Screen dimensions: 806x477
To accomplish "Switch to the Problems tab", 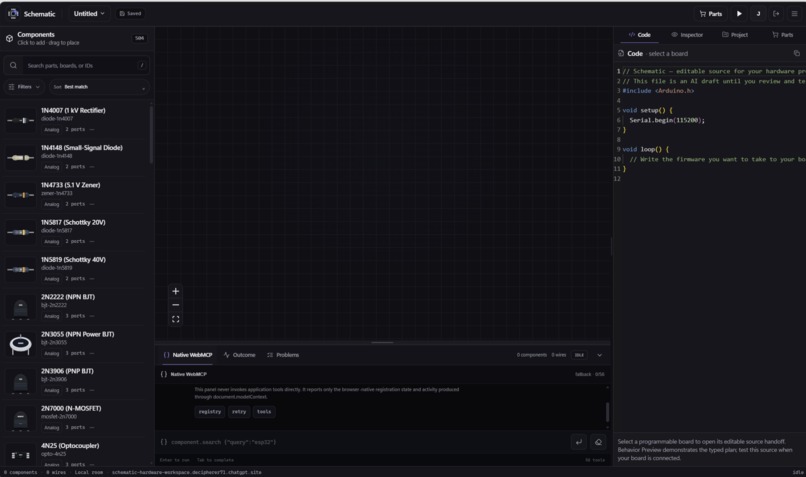I will 283,355.
